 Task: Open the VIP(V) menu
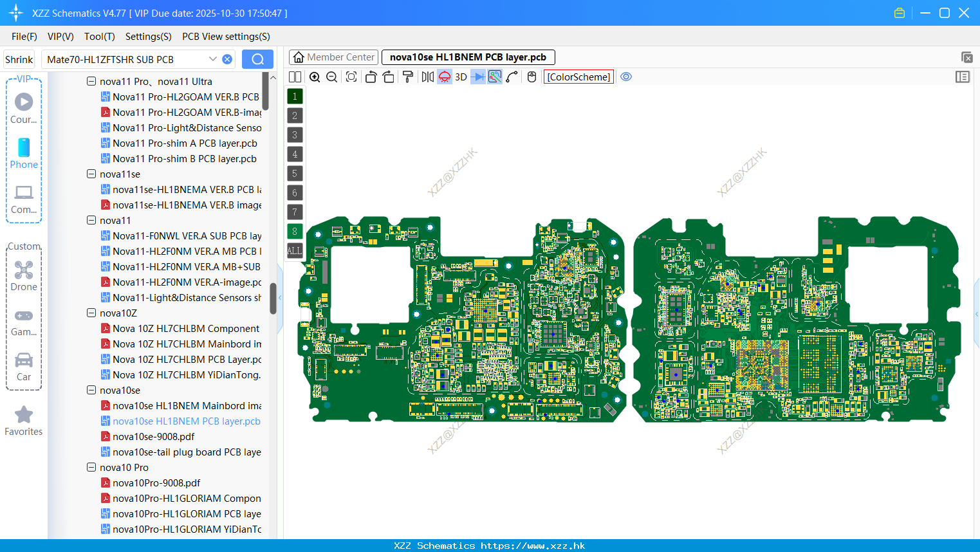pos(60,37)
